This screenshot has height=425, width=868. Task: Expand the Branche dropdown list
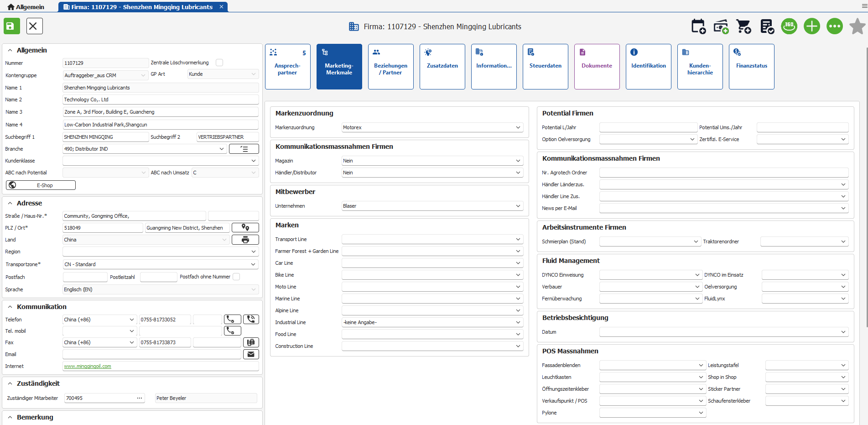(x=222, y=149)
